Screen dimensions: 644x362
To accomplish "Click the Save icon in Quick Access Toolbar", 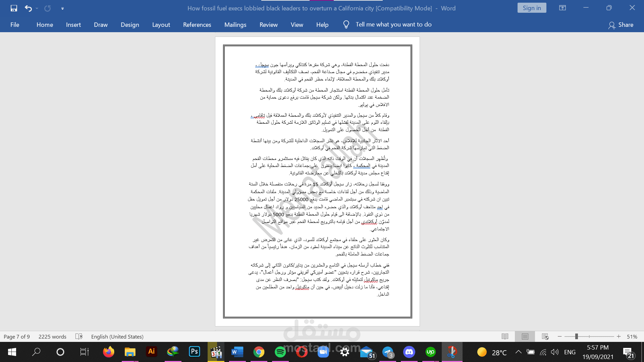I will pos(14,8).
